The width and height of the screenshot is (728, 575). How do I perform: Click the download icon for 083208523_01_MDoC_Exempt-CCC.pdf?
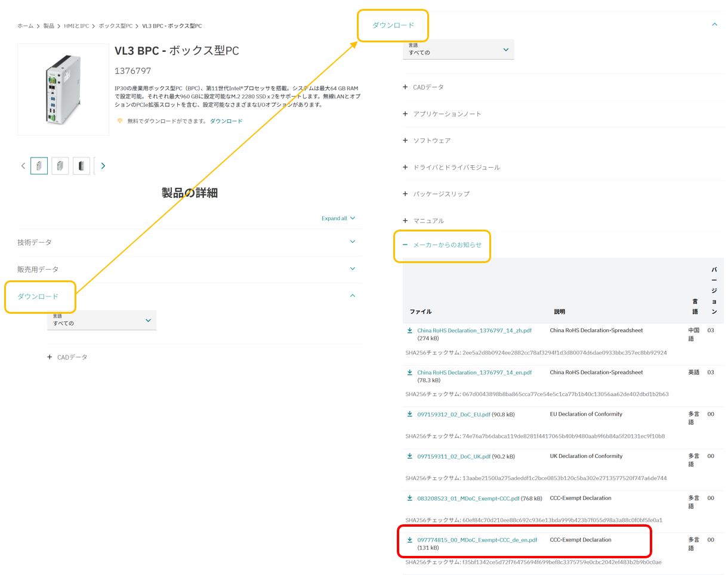[409, 497]
